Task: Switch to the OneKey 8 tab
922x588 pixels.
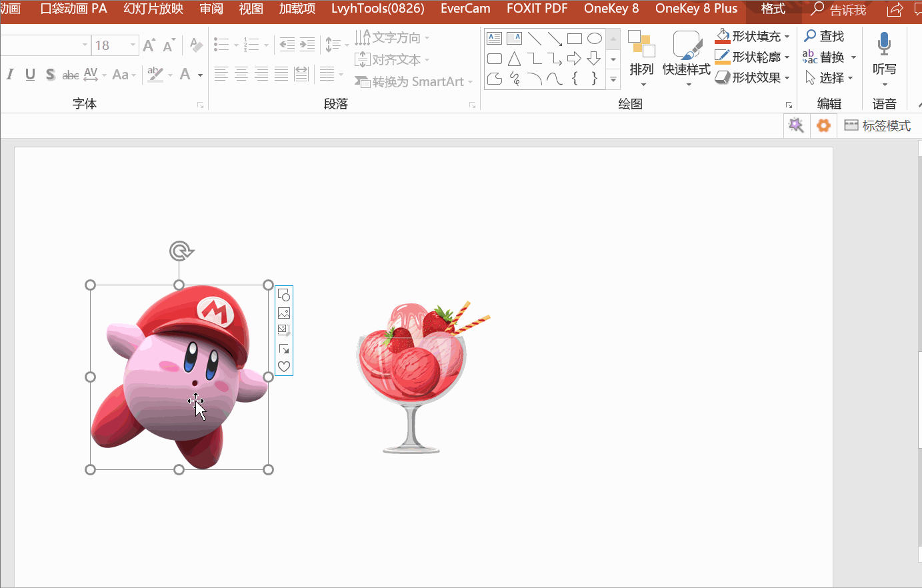Action: pyautogui.click(x=611, y=9)
